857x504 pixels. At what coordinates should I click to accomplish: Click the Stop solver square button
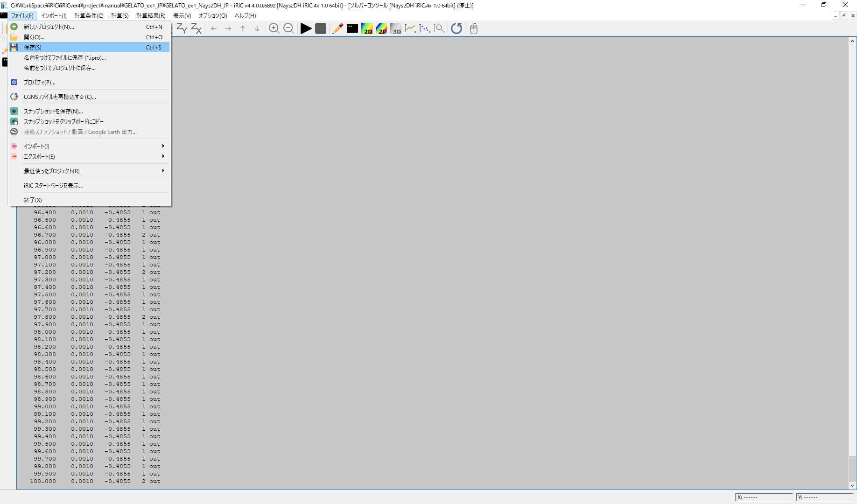click(x=321, y=28)
